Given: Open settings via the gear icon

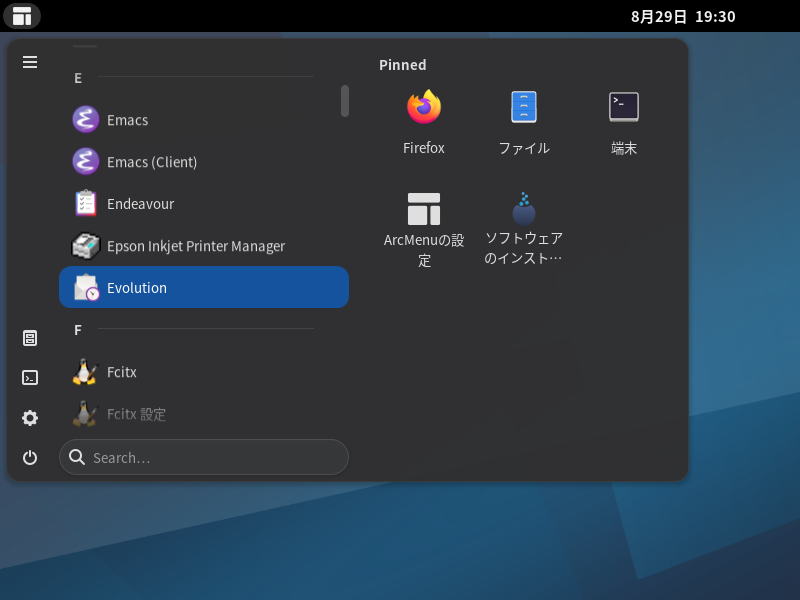Looking at the screenshot, I should pos(30,418).
